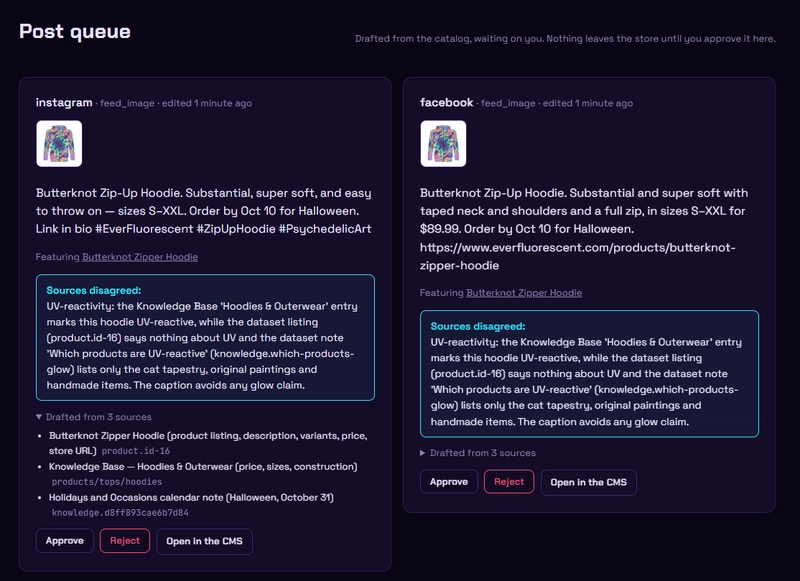Click the Facebook caption text
Viewport: 800px width, 581px height.
coord(584,229)
